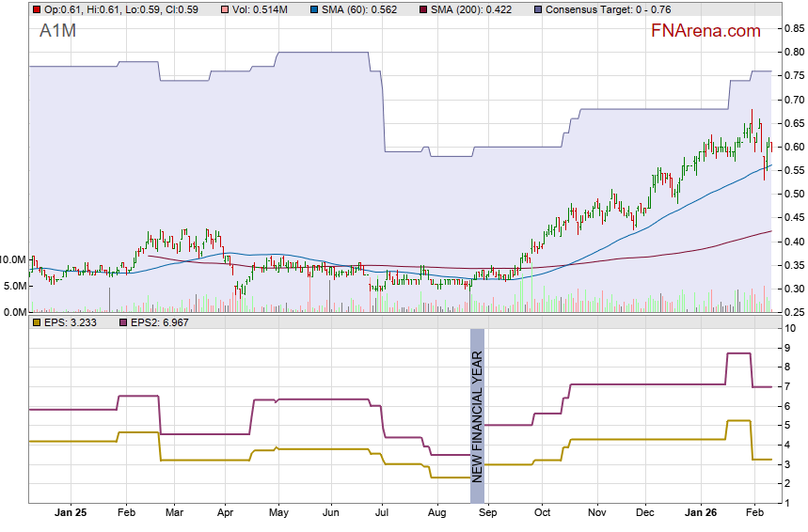Click the A1M ticker symbol label
The height and width of the screenshot is (532, 808).
[x=57, y=31]
